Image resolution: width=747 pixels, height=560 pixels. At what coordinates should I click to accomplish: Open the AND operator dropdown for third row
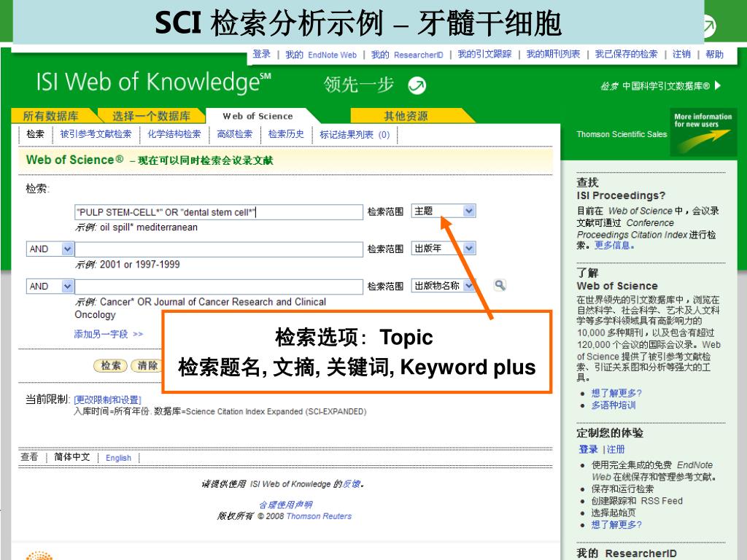coord(50,286)
